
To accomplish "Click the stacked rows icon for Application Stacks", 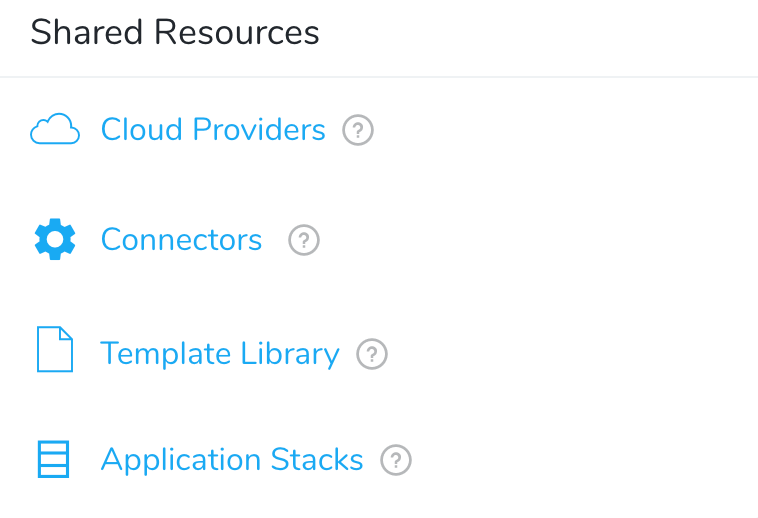I will coord(54,459).
